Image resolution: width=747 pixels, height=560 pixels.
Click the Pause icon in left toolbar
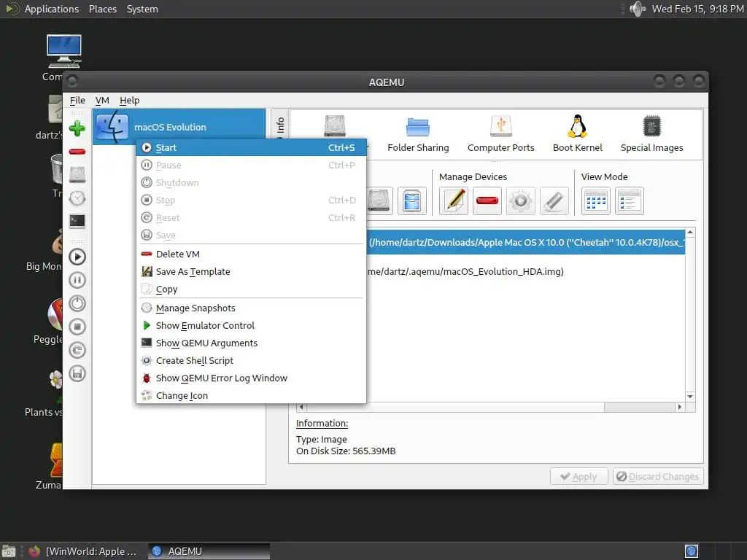(77, 280)
